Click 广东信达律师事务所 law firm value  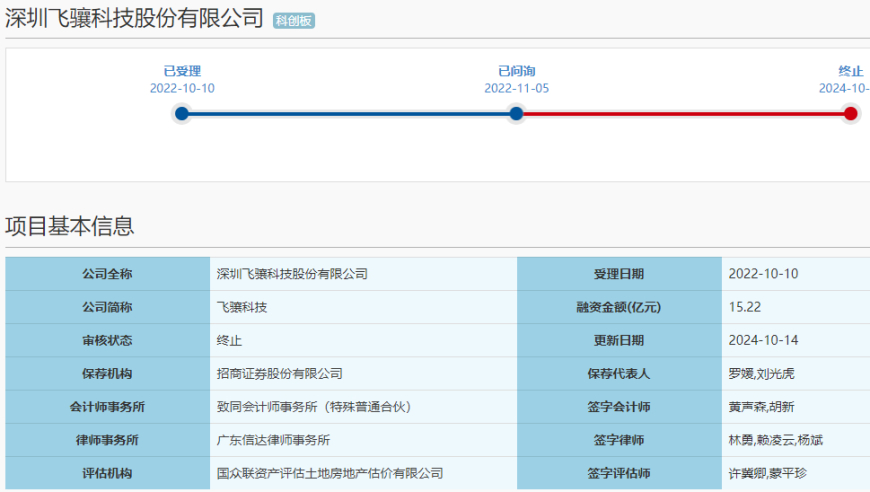[x=274, y=440]
